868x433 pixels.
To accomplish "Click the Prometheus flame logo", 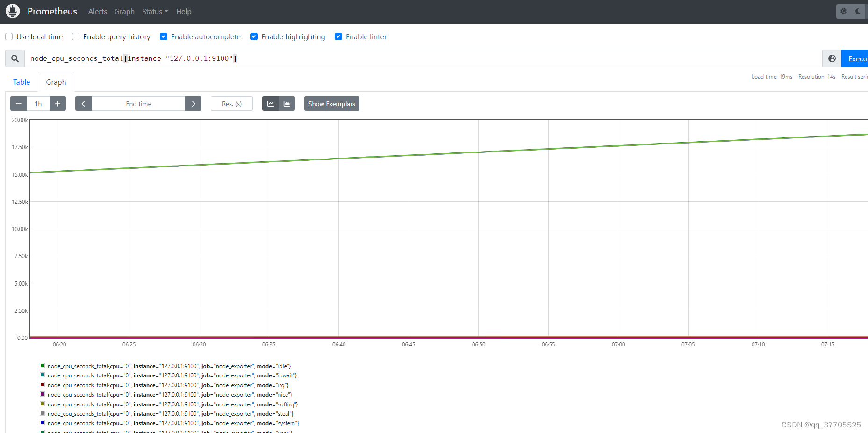I will pyautogui.click(x=13, y=11).
